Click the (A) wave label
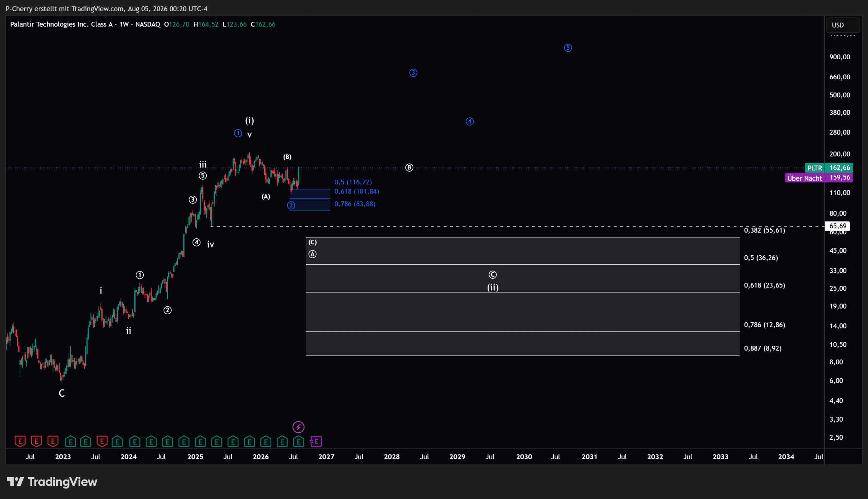The image size is (868, 499). pyautogui.click(x=266, y=196)
